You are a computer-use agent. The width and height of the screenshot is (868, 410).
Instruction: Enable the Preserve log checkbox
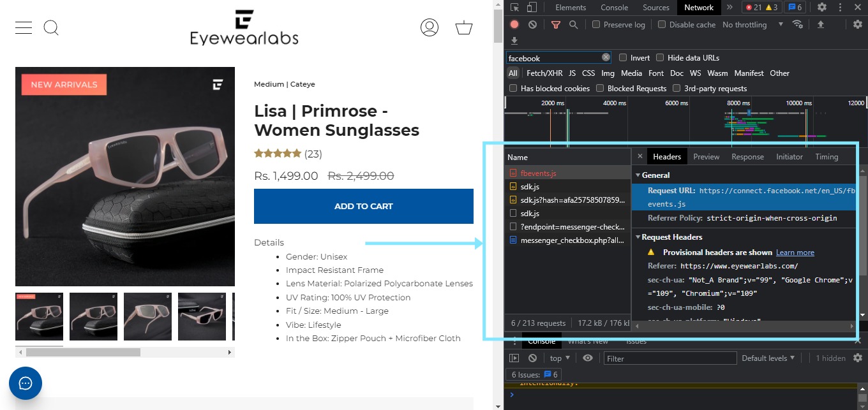coord(596,24)
